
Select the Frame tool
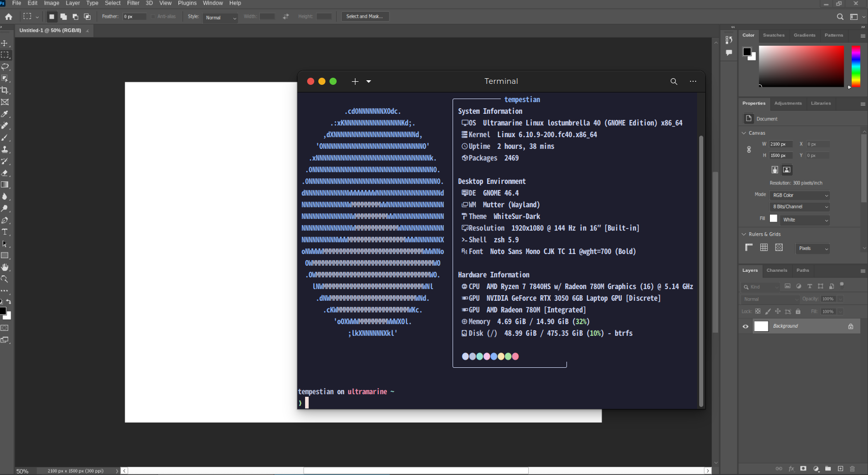point(5,102)
